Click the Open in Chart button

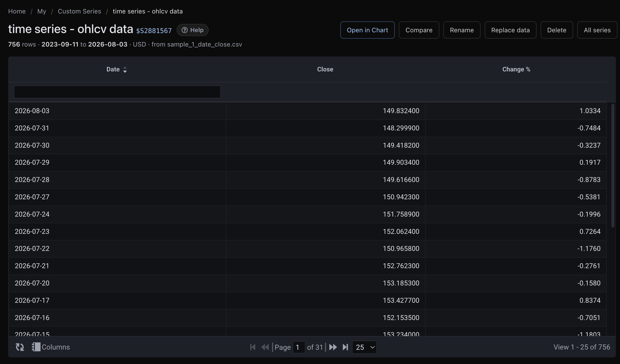click(367, 30)
